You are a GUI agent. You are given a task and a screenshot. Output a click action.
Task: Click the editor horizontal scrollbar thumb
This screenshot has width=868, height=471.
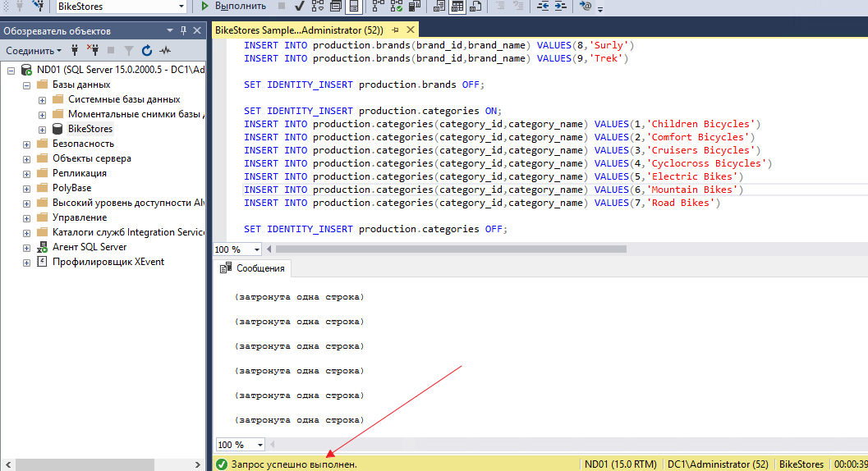[451, 249]
